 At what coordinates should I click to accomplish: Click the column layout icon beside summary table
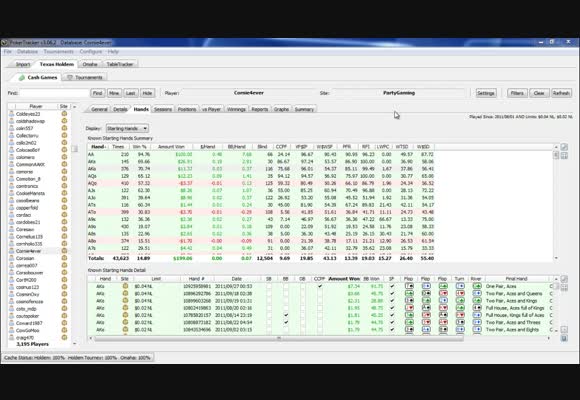coord(564,156)
